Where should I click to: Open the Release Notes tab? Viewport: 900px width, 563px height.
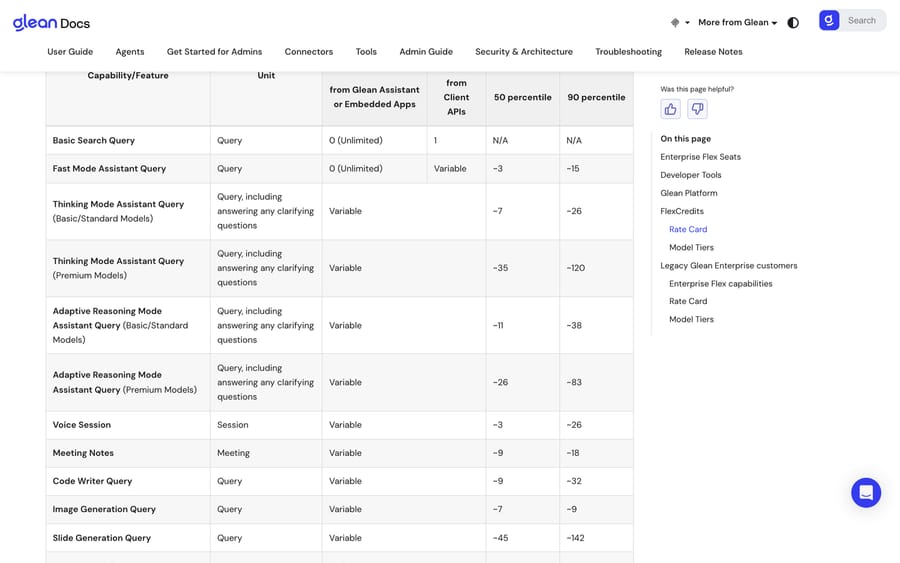click(x=713, y=52)
